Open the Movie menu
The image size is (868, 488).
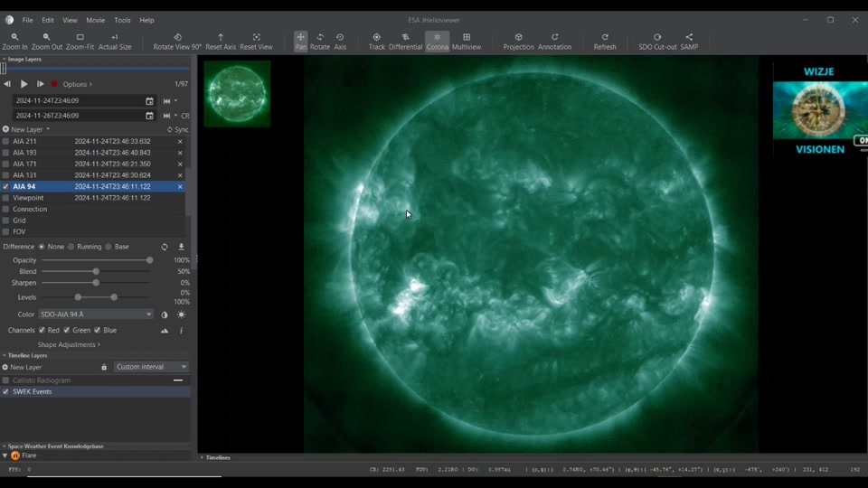[95, 20]
